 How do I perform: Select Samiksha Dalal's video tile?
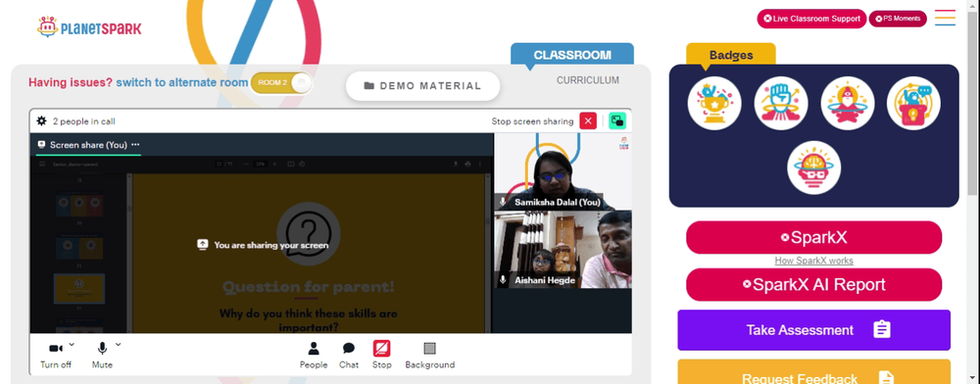[x=563, y=171]
